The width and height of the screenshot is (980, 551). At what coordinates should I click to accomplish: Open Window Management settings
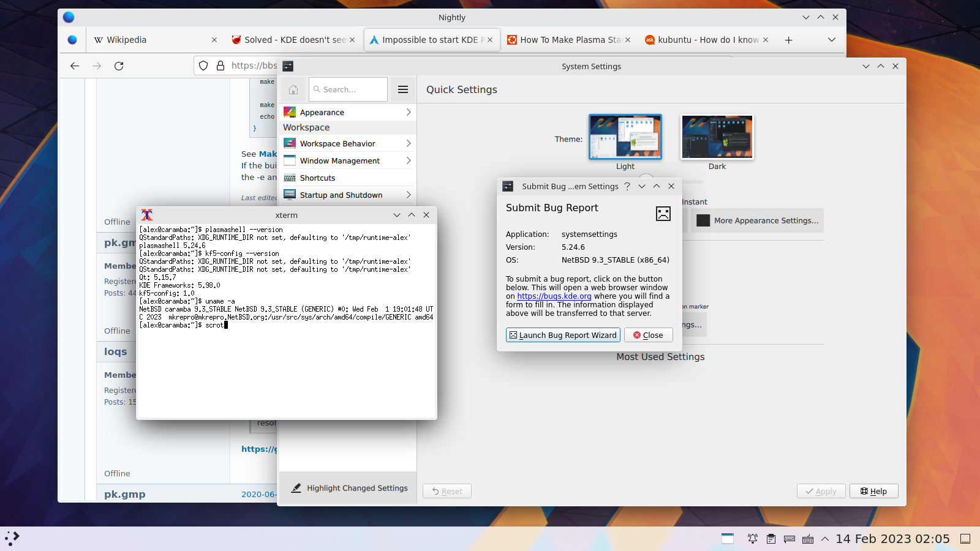pyautogui.click(x=347, y=161)
